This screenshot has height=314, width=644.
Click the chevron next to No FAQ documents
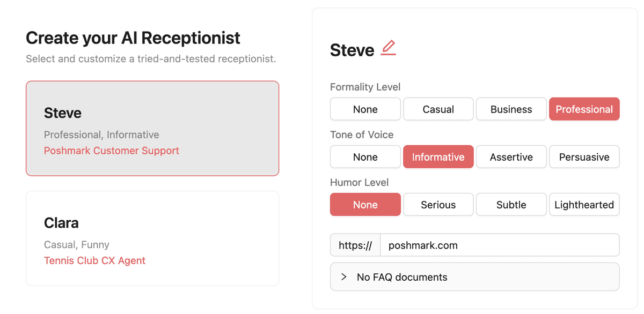(x=344, y=277)
